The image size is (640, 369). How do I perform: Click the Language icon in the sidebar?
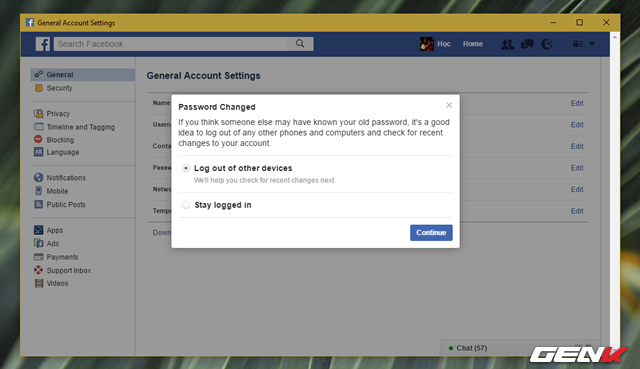[x=38, y=152]
